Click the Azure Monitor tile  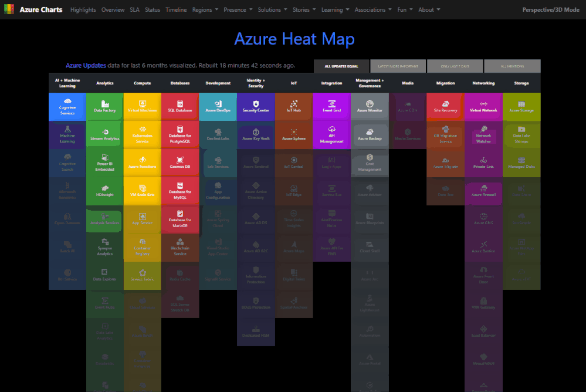[370, 107]
